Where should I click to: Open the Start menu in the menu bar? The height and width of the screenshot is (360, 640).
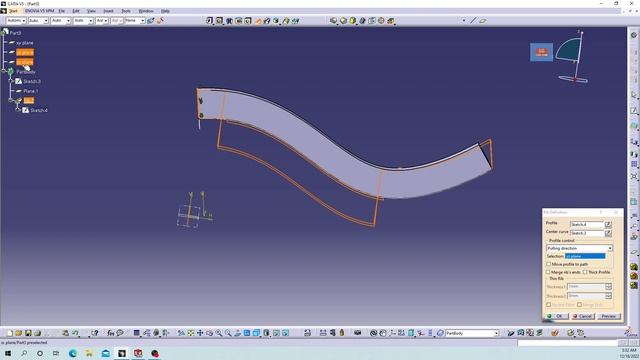[13, 11]
